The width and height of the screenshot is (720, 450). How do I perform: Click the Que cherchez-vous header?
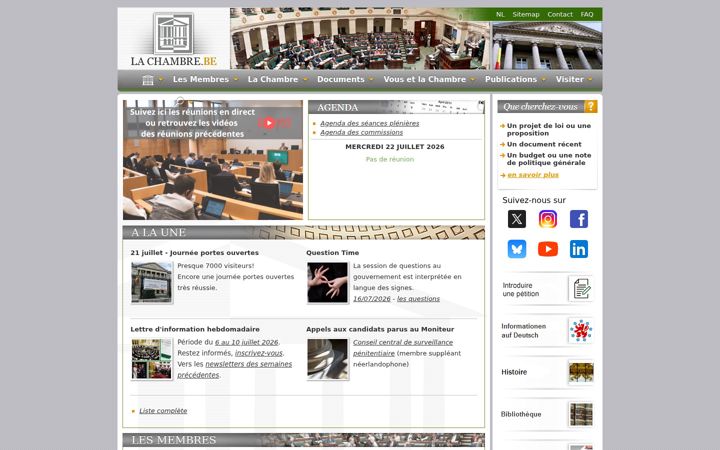pyautogui.click(x=541, y=107)
